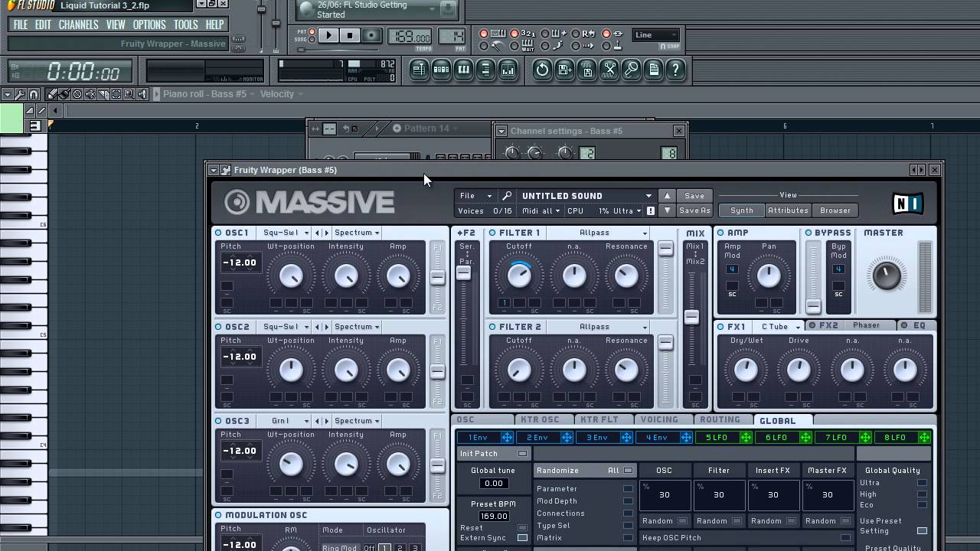Click the Save As button in Massive

pos(694,211)
